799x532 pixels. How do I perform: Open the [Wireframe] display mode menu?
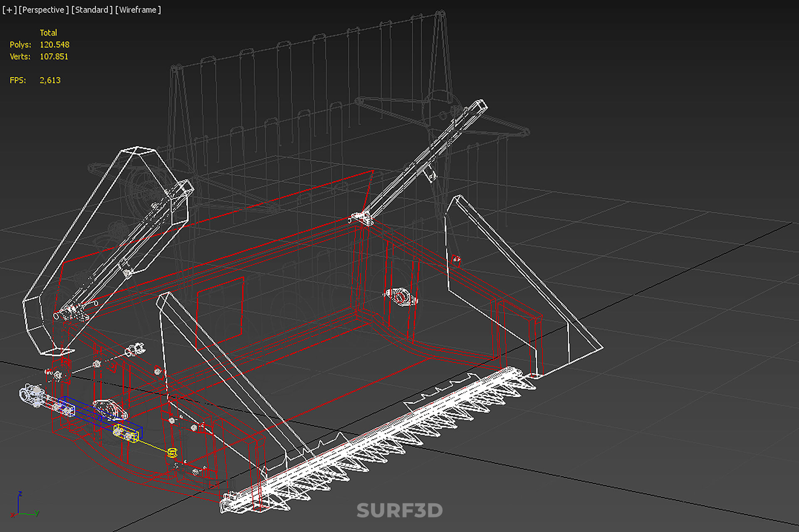(138, 10)
